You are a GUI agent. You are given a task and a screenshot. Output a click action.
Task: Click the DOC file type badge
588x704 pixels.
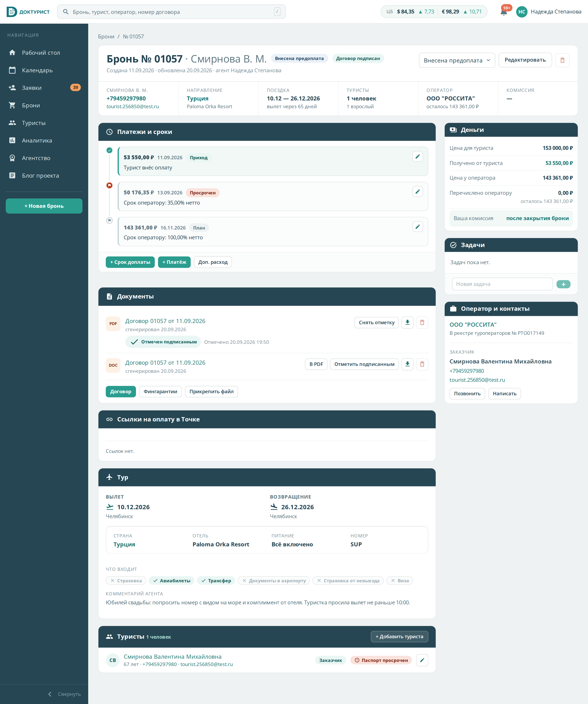click(113, 365)
